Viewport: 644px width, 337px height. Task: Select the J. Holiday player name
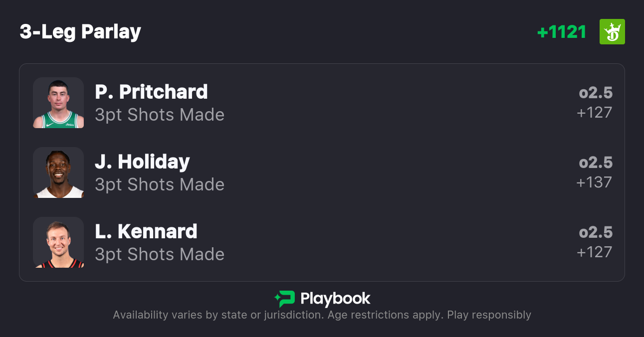point(142,162)
